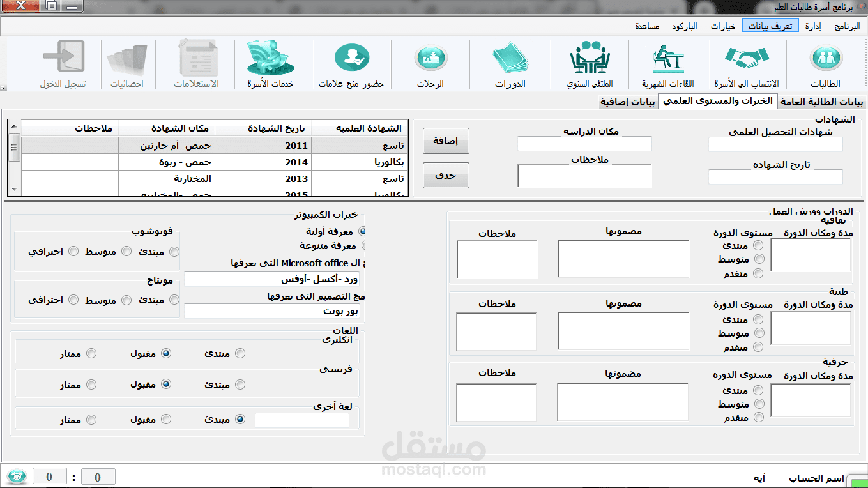Click the حذف (delete) button

pos(446,176)
